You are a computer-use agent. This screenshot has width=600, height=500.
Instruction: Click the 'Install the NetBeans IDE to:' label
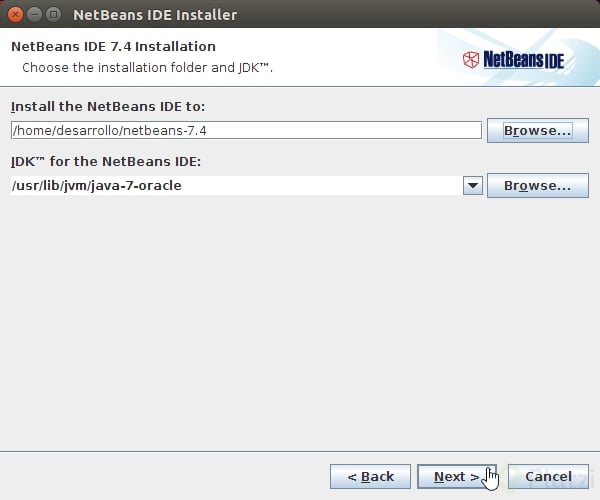pos(108,106)
